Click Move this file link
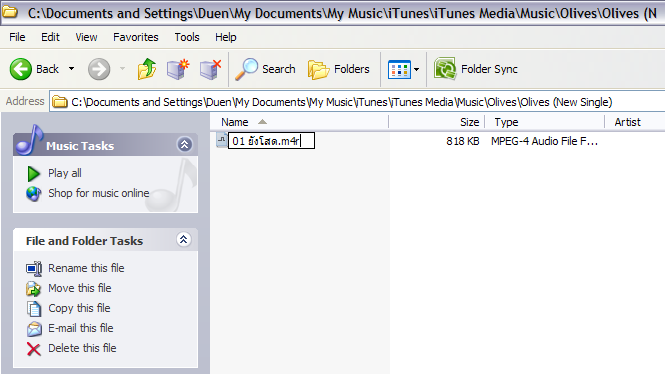Image resolution: width=665 pixels, height=374 pixels. pos(80,288)
